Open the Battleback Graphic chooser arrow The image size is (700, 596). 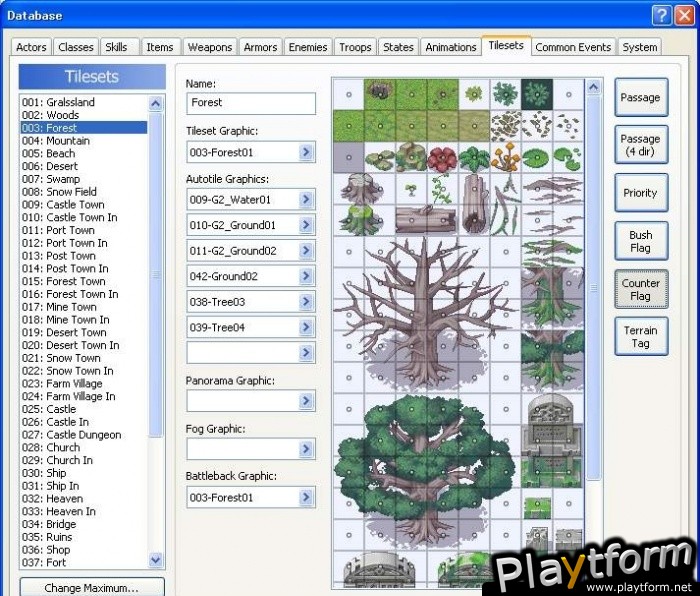tap(306, 497)
